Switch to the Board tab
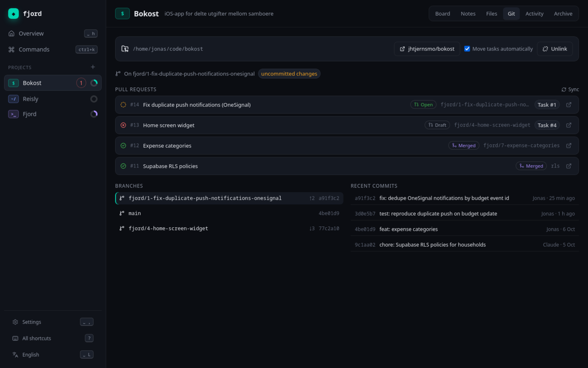Image resolution: width=588 pixels, height=368 pixels. pos(442,14)
